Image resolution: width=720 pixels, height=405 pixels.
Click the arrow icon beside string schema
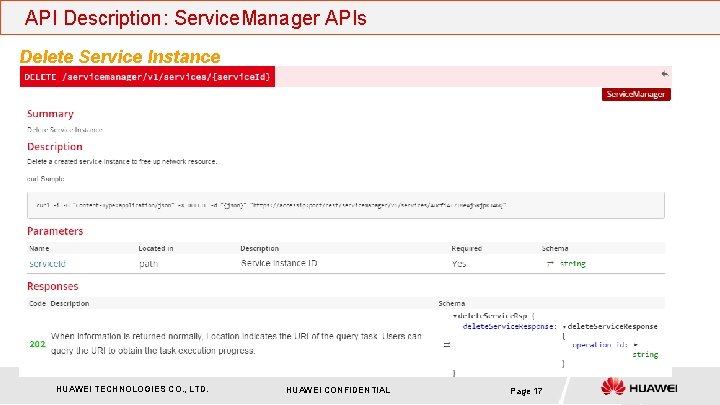pyautogui.click(x=550, y=264)
